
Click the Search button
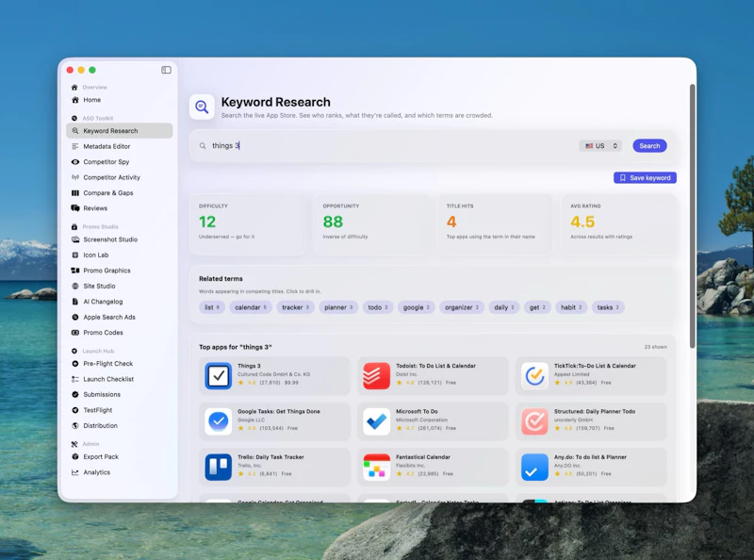649,146
